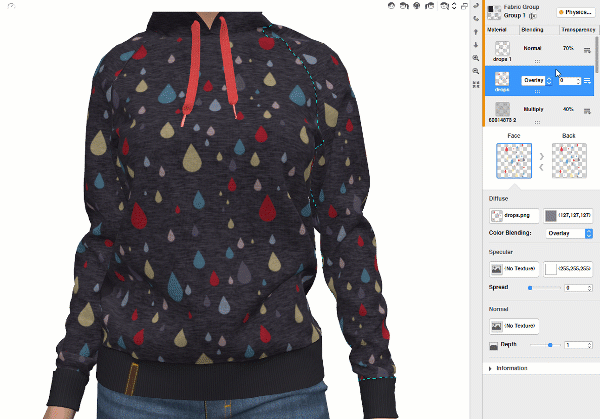The image size is (600, 419).
Task: Click the drag handle dots under Multiply layer
Action: pyautogui.click(x=537, y=122)
